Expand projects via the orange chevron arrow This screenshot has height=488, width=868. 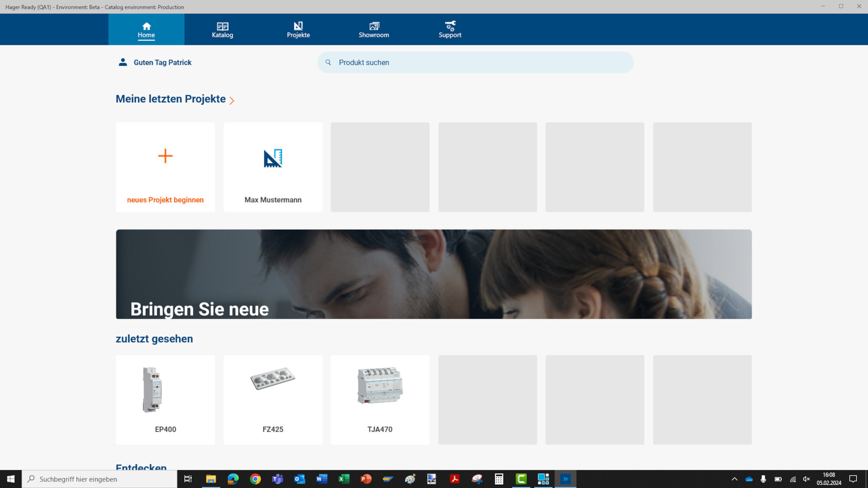[232, 101]
